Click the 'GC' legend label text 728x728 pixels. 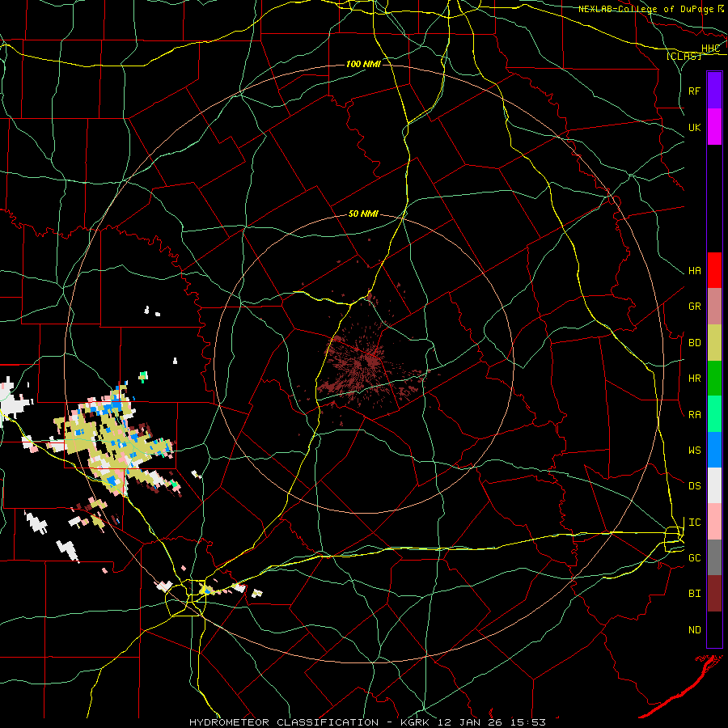click(694, 557)
